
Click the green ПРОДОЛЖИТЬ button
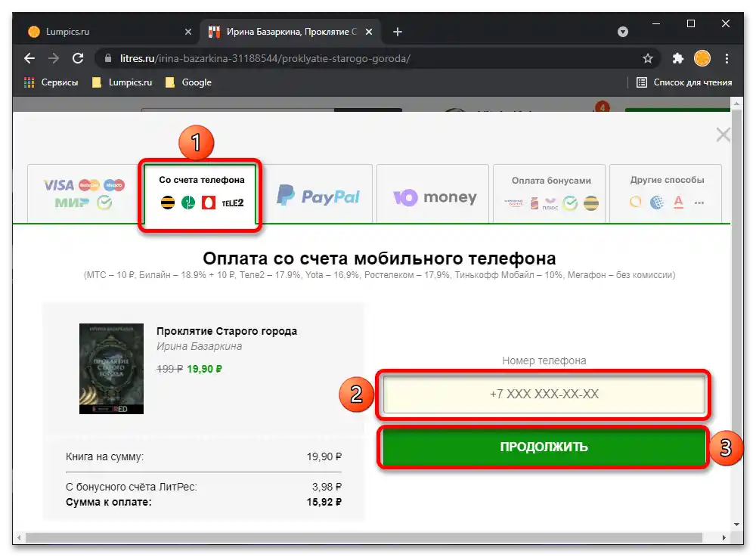point(544,447)
